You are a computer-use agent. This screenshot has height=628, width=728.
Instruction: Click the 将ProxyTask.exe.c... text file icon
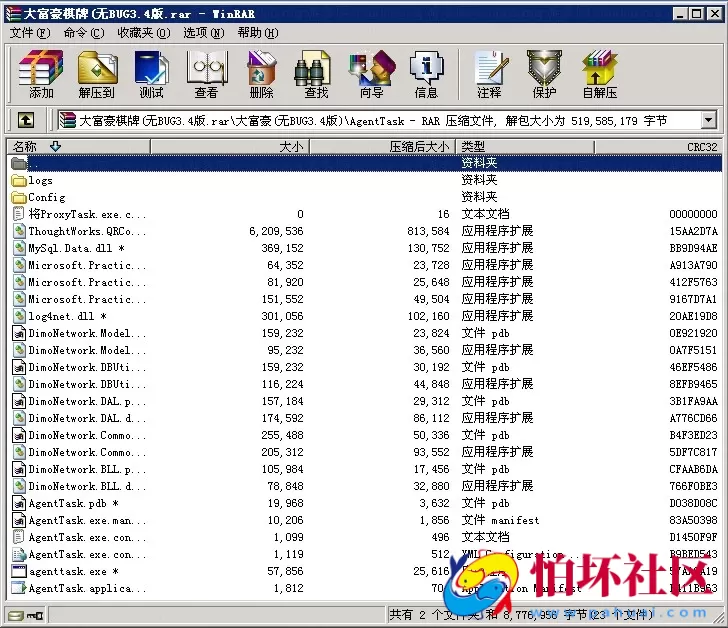(19, 214)
